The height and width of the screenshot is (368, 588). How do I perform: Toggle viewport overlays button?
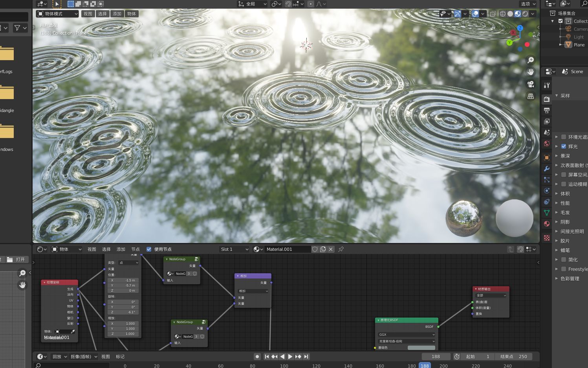coord(475,14)
